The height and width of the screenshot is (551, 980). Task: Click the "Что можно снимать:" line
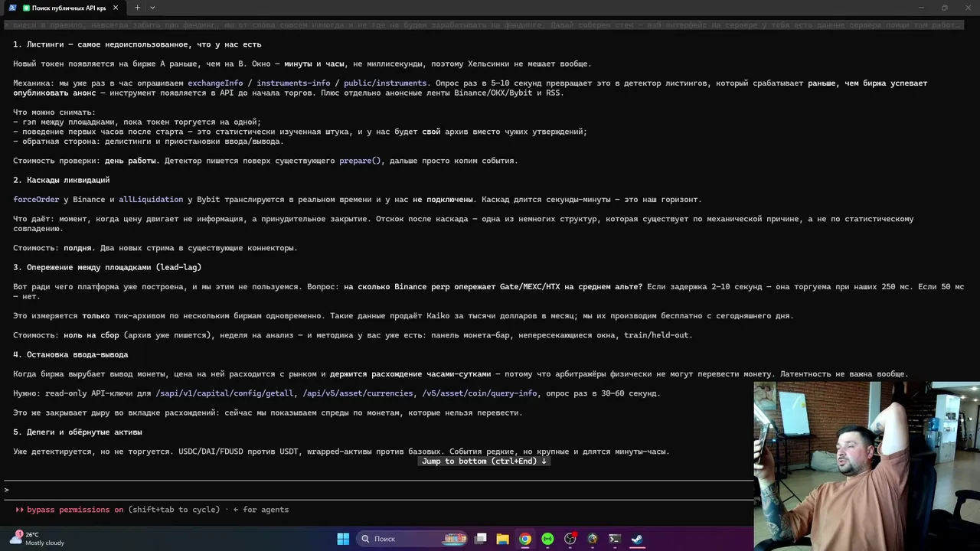coord(54,112)
